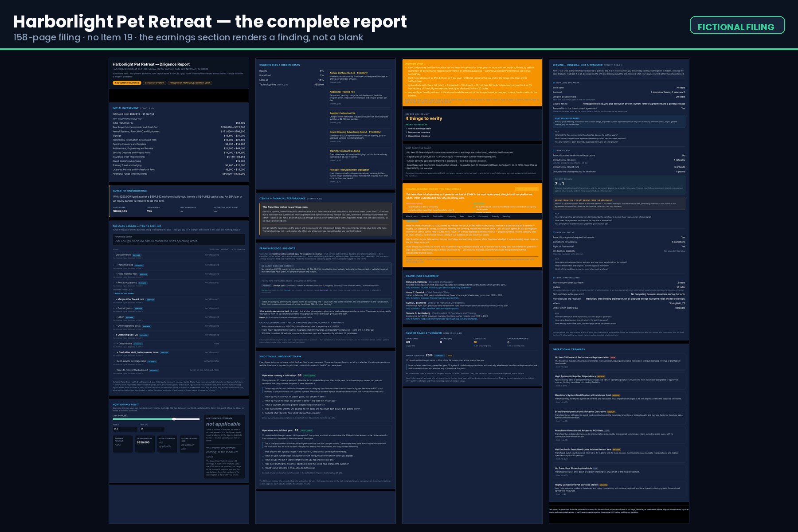Go to the Leaving nav tab

506,216
